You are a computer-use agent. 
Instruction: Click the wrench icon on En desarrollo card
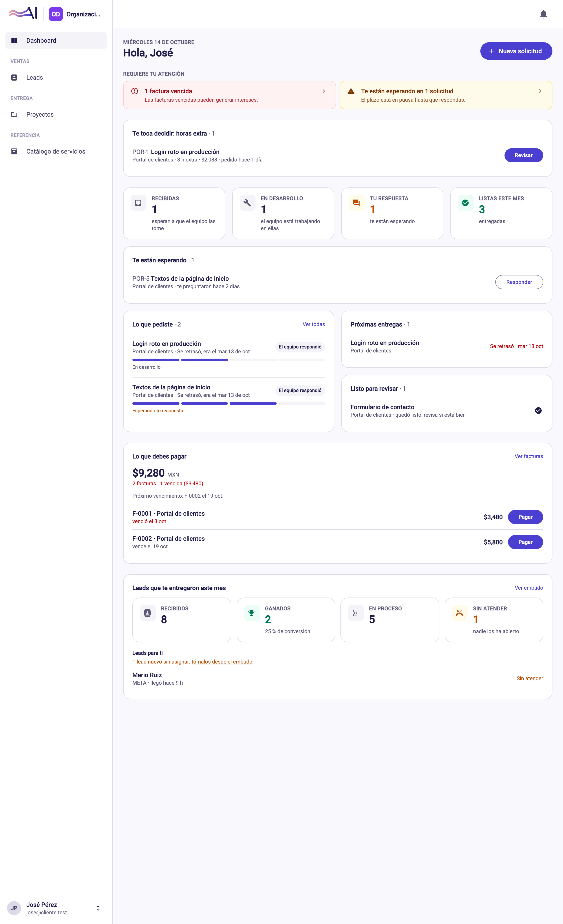247,203
